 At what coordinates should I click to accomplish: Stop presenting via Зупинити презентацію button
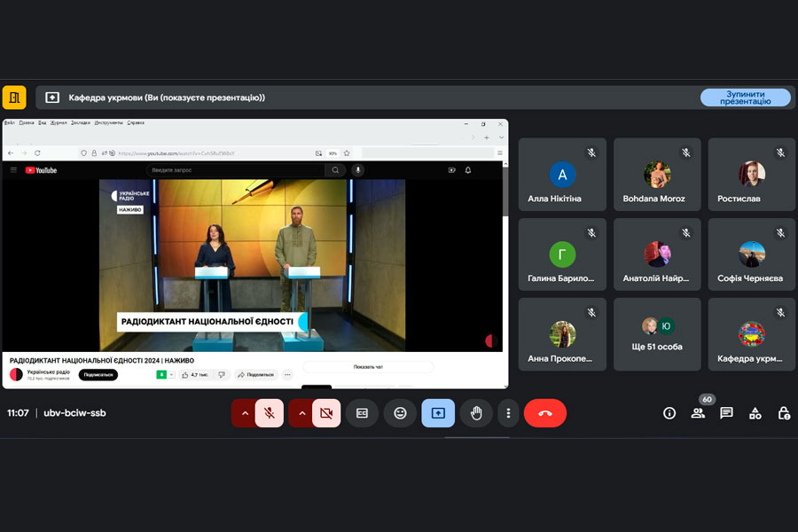coord(745,98)
